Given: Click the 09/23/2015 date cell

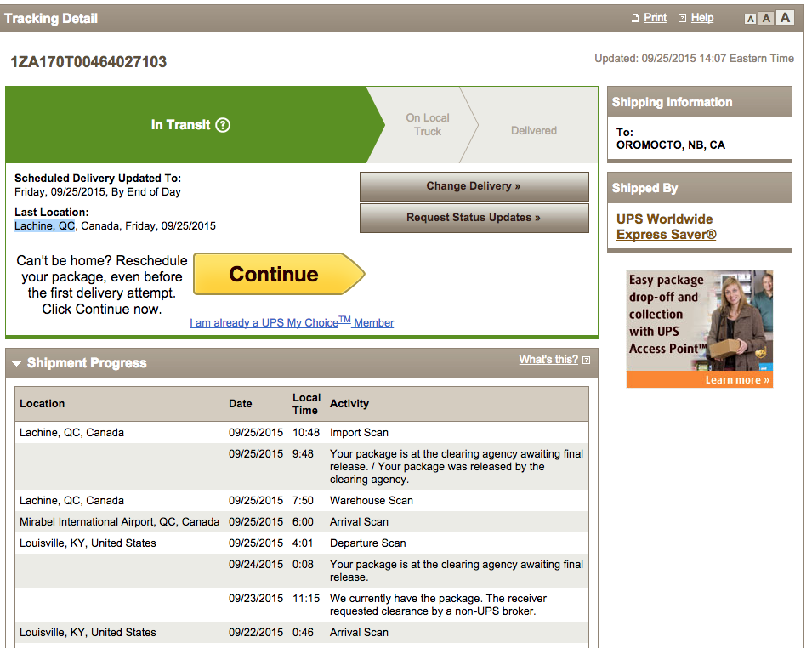Looking at the screenshot, I should (x=256, y=599).
